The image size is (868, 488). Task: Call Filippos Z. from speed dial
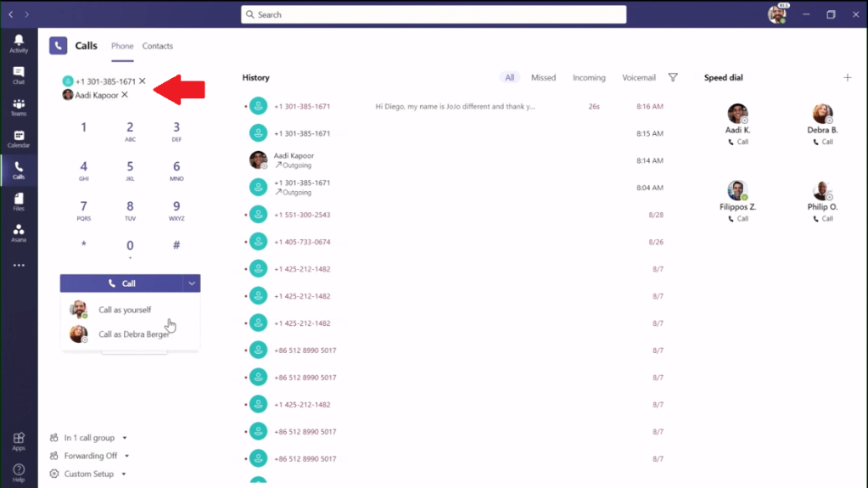click(737, 219)
